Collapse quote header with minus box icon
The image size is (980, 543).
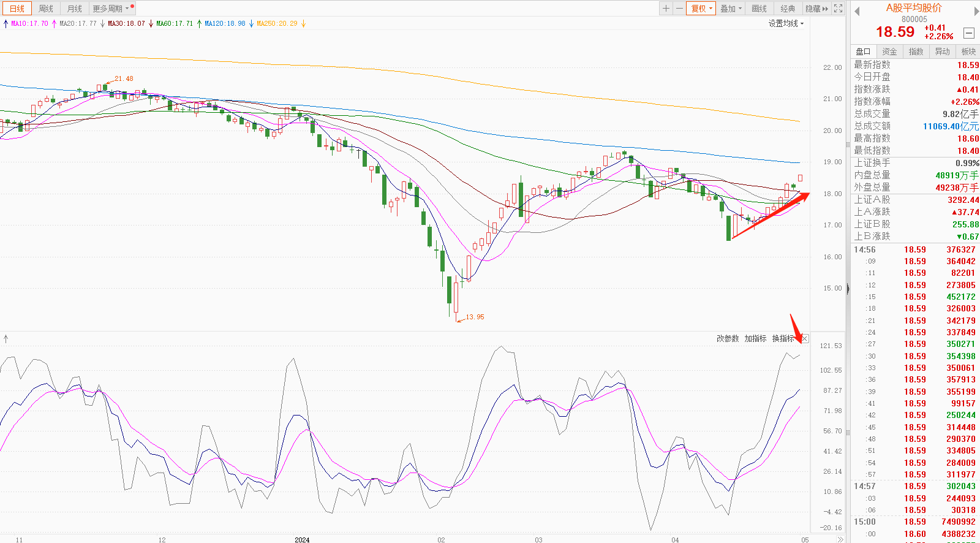click(968, 33)
